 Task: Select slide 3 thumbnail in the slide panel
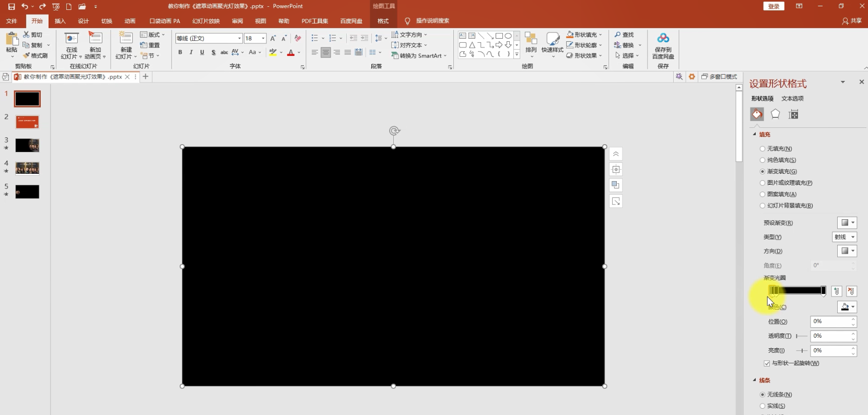click(27, 145)
